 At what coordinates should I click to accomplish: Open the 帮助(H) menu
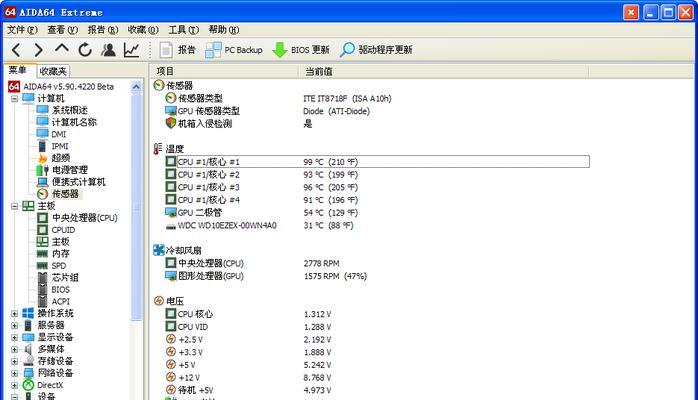click(x=224, y=30)
